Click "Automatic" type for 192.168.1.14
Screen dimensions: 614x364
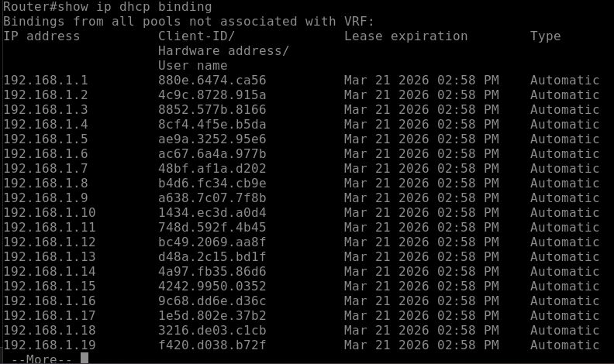pos(564,272)
